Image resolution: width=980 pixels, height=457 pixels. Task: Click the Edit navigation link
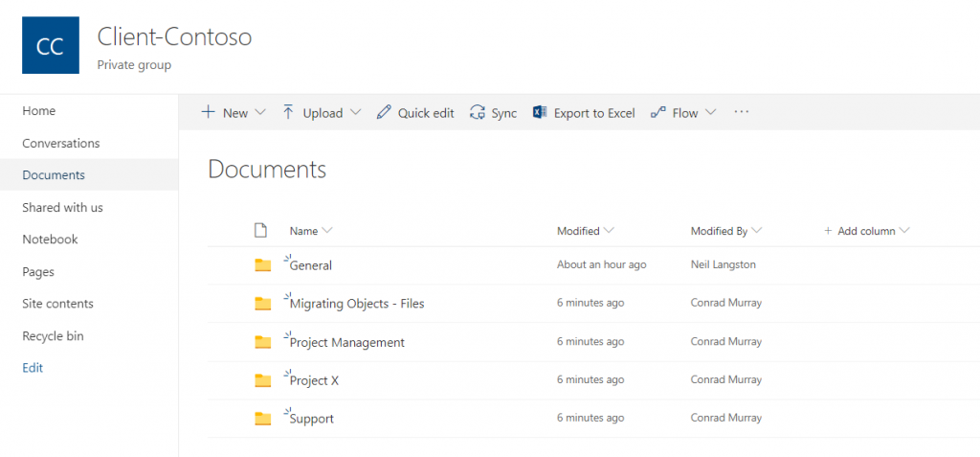pos(33,368)
